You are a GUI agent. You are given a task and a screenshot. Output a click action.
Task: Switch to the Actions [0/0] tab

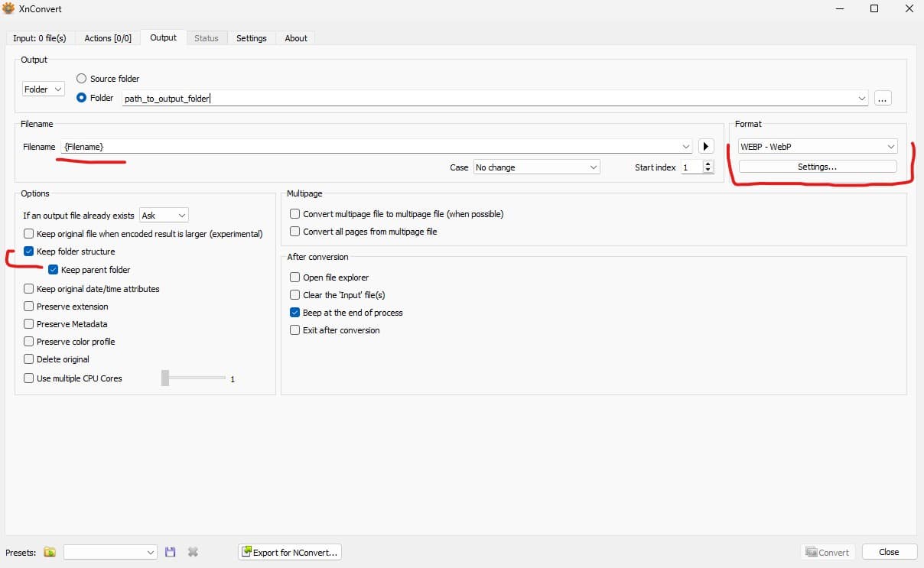108,38
